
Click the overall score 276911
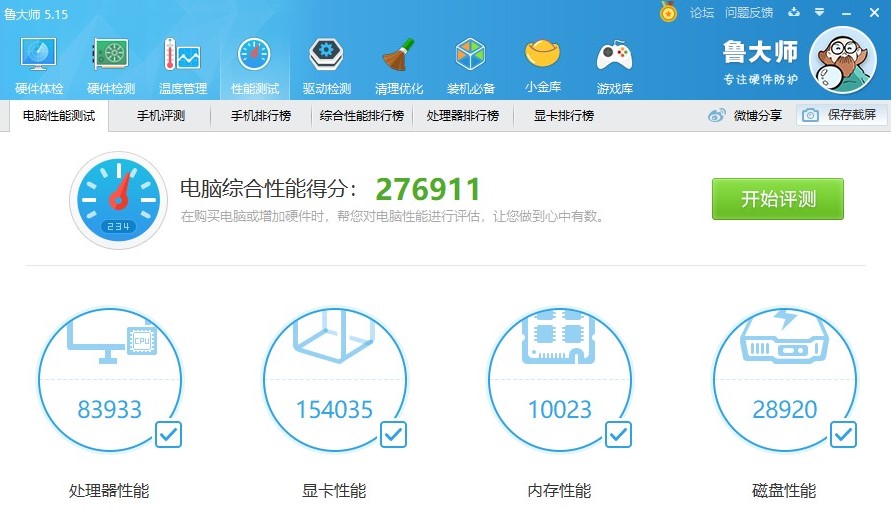pos(428,189)
